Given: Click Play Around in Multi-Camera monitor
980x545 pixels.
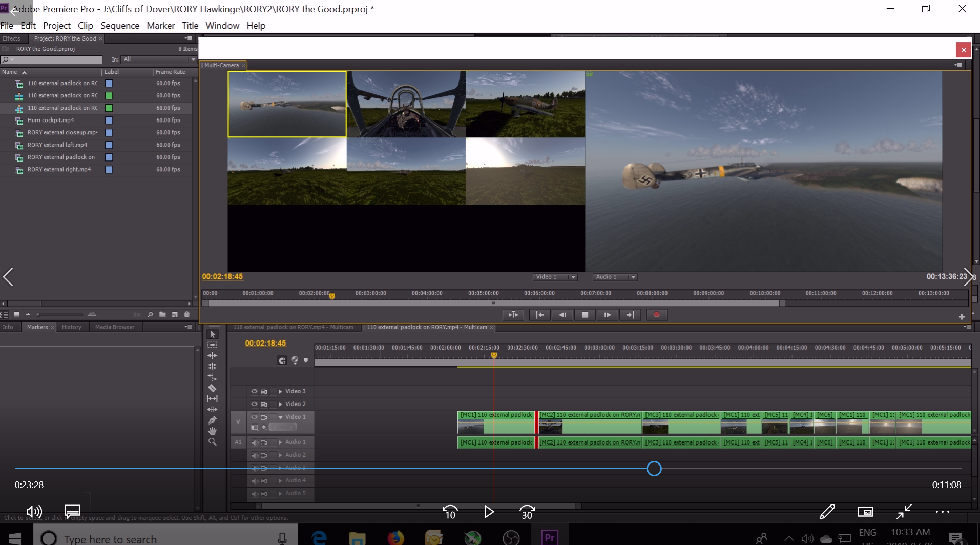Looking at the screenshot, I should [x=513, y=315].
